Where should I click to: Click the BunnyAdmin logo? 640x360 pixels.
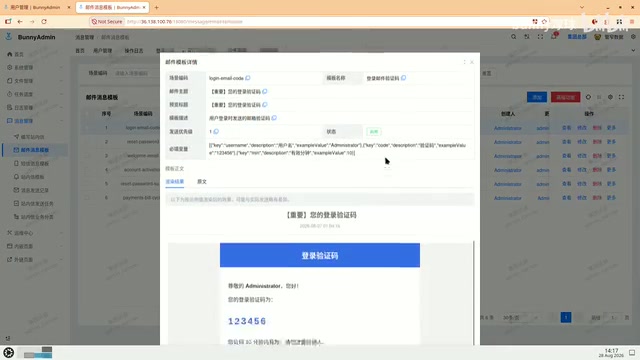tap(31, 37)
